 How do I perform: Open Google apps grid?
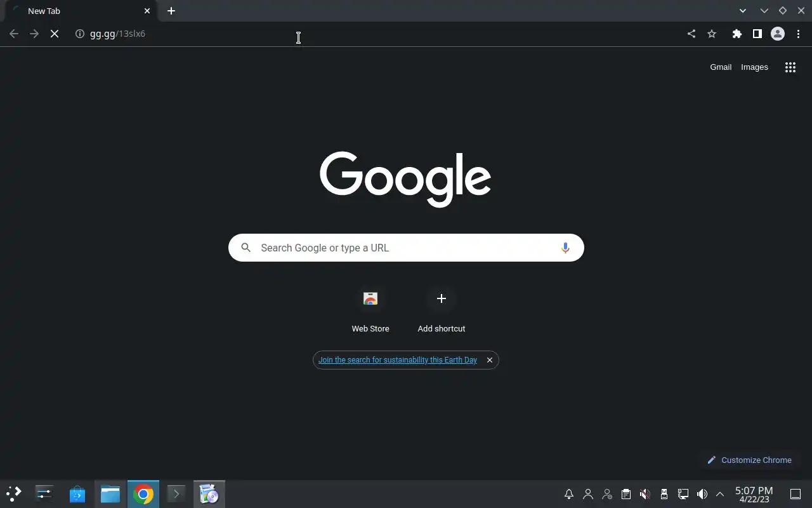tap(790, 67)
